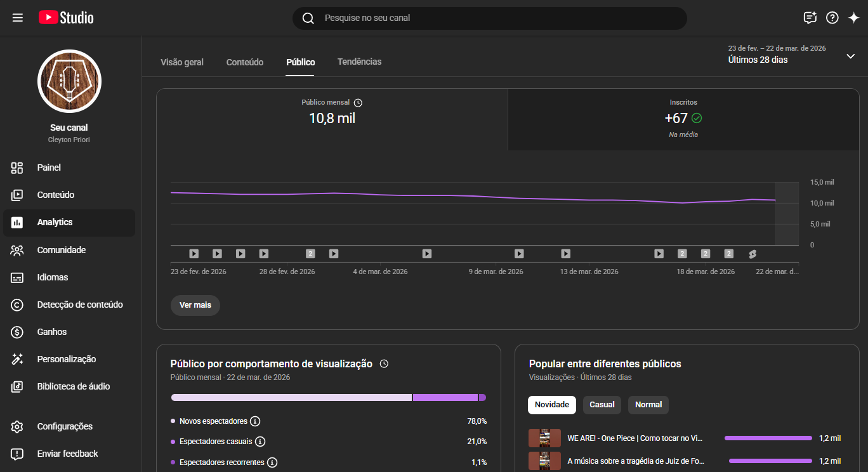Image resolution: width=868 pixels, height=472 pixels.
Task: Click the YouTube Studio logo
Action: (x=66, y=18)
